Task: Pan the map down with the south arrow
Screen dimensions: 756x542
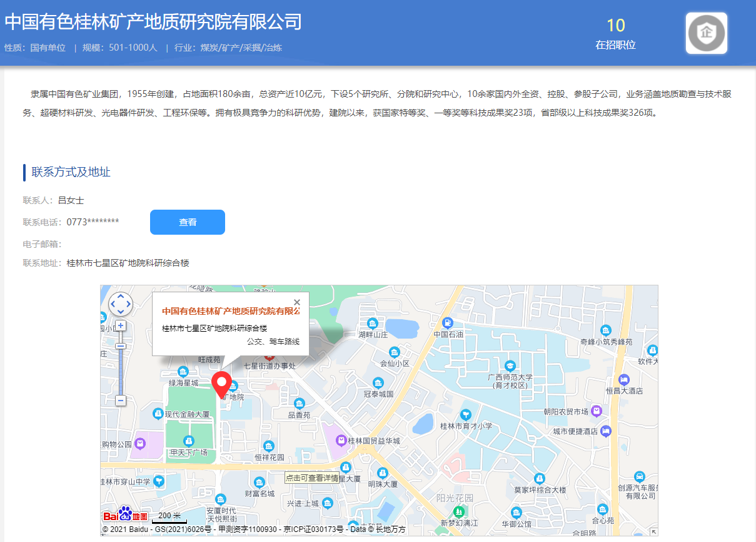Action: (120, 312)
